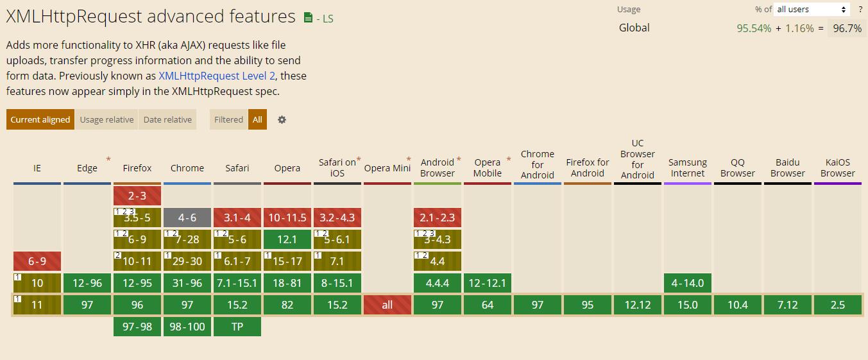Click the Safari on iOS header
This screenshot has width=868, height=360.
pyautogui.click(x=337, y=168)
